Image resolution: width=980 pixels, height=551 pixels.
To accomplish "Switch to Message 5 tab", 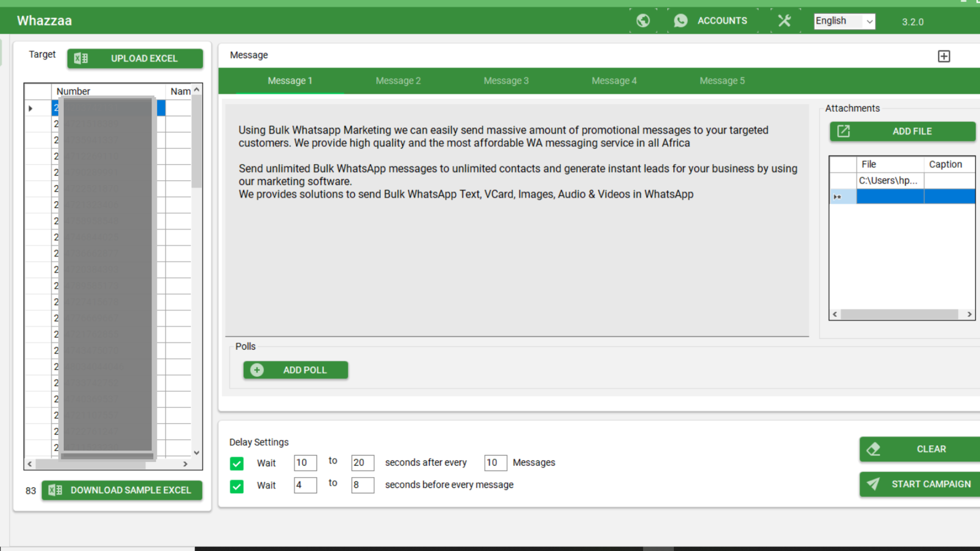I will click(722, 81).
